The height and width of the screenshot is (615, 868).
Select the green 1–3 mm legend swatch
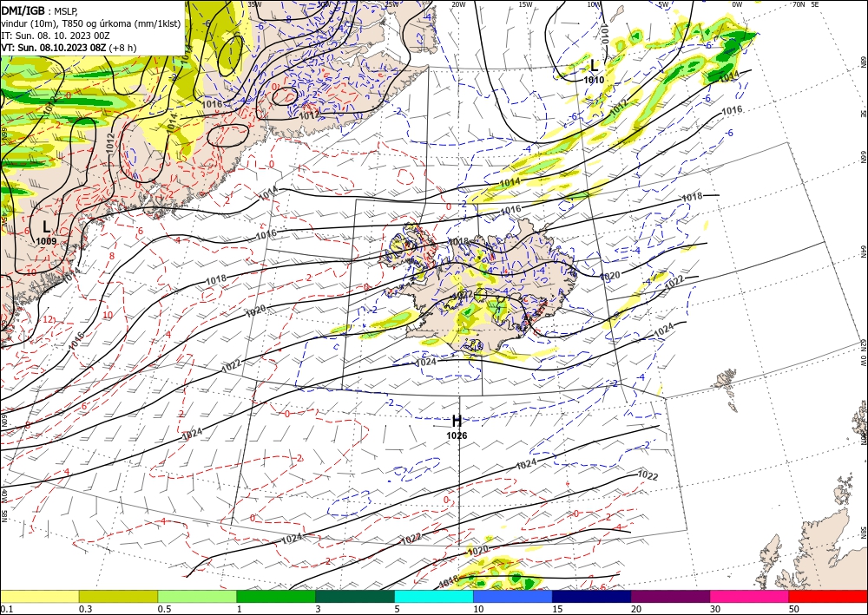pyautogui.click(x=276, y=596)
